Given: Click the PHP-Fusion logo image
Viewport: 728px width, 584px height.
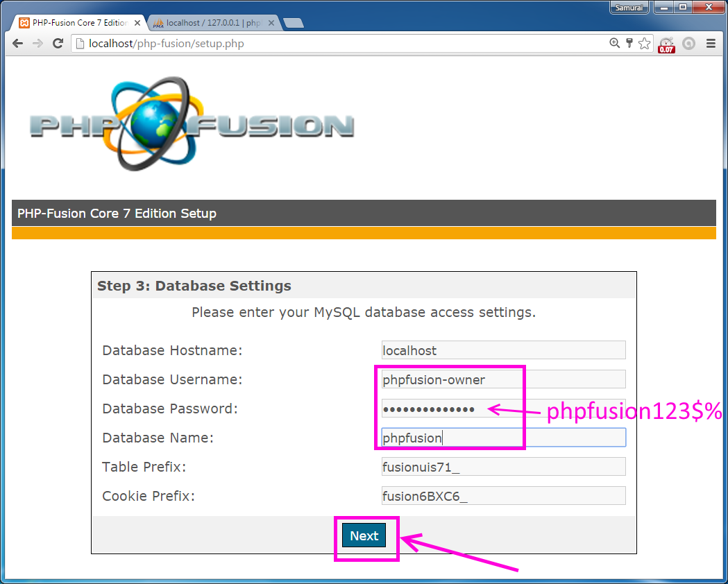Looking at the screenshot, I should click(x=192, y=124).
